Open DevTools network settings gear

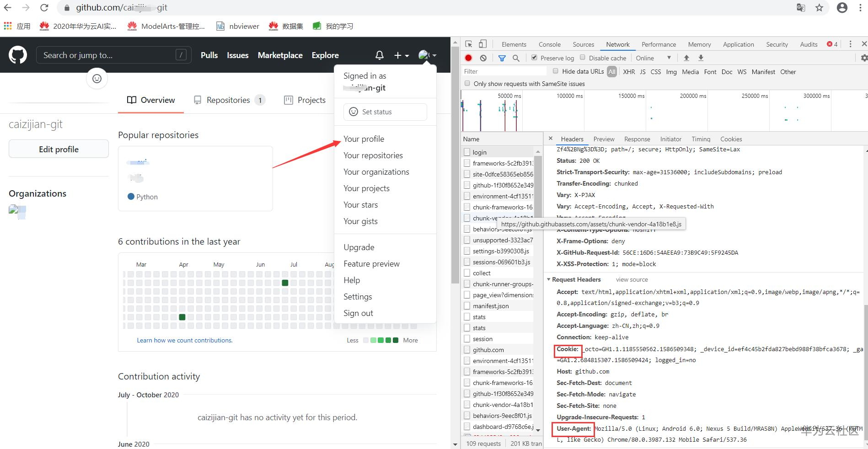click(x=864, y=58)
